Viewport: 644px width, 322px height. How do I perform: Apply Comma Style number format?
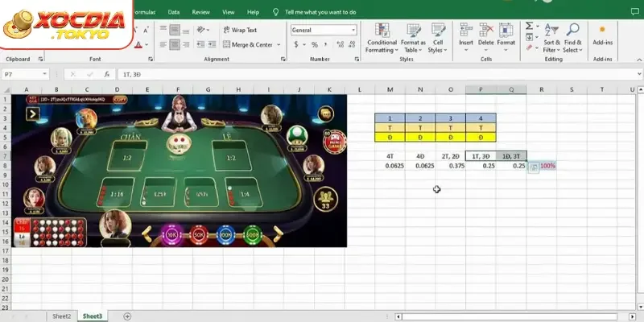[325, 44]
